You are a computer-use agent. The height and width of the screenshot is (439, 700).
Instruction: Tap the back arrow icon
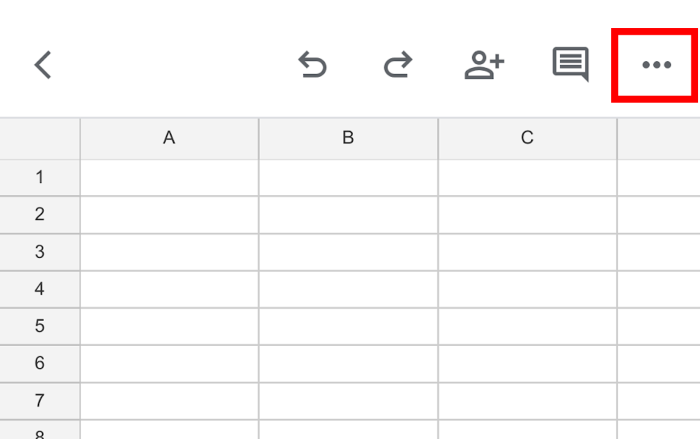pyautogui.click(x=42, y=65)
